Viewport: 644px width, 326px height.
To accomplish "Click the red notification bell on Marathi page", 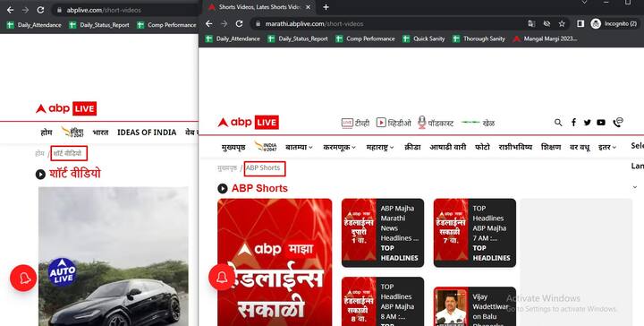I will pyautogui.click(x=222, y=278).
